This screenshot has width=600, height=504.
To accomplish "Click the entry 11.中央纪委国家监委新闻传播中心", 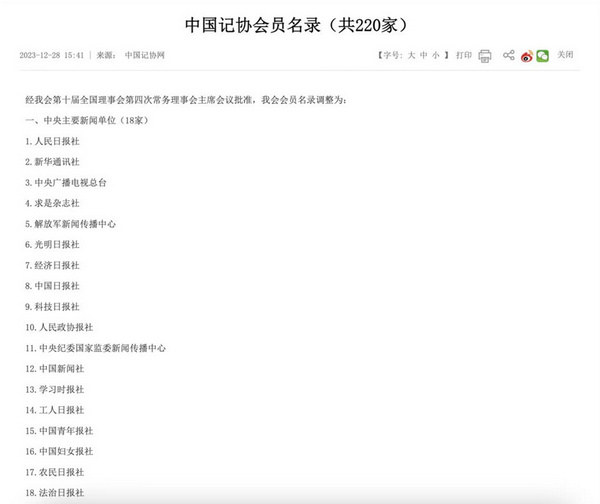I will coord(96,348).
